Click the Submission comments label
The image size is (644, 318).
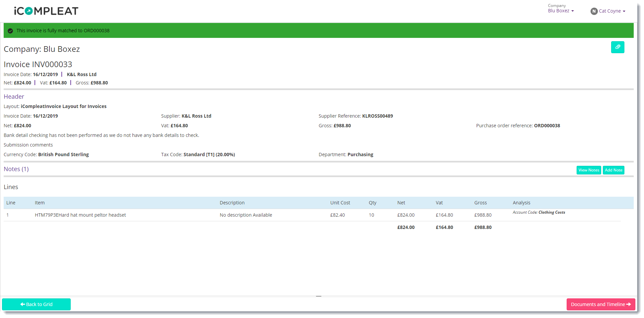tap(28, 145)
